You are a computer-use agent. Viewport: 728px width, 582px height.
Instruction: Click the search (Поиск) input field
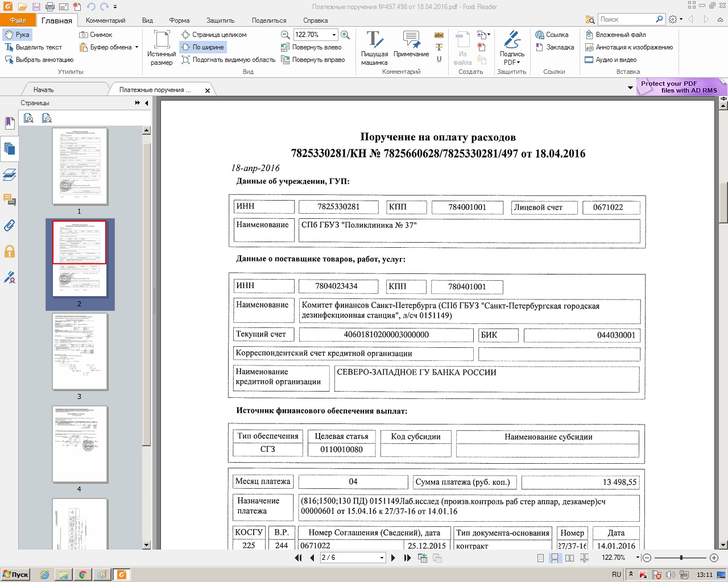(x=627, y=19)
